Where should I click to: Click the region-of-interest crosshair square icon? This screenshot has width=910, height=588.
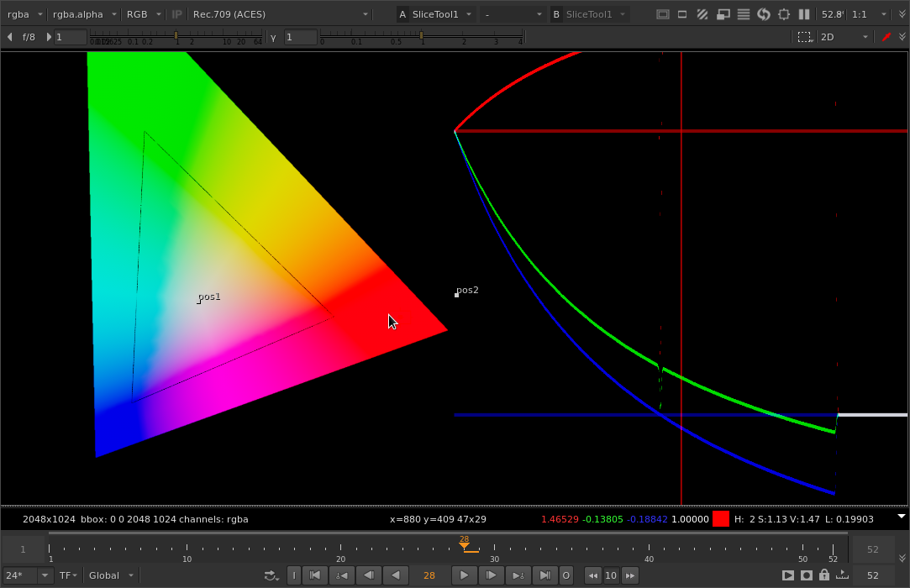pos(784,14)
